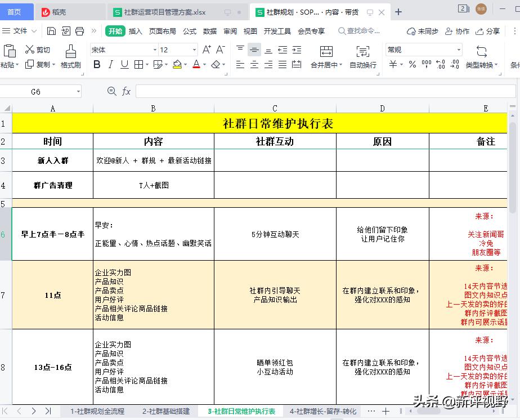Toggle italic formatting
This screenshot has height=420, width=520.
click(x=110, y=64)
